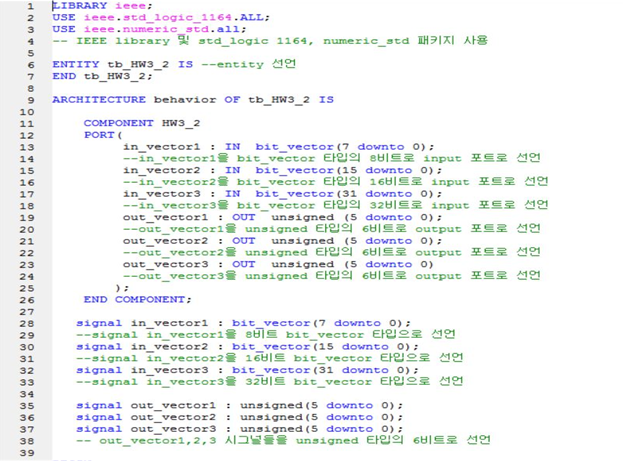
Task: Click the 'END COMPONENT;' line
Action: coord(137,300)
